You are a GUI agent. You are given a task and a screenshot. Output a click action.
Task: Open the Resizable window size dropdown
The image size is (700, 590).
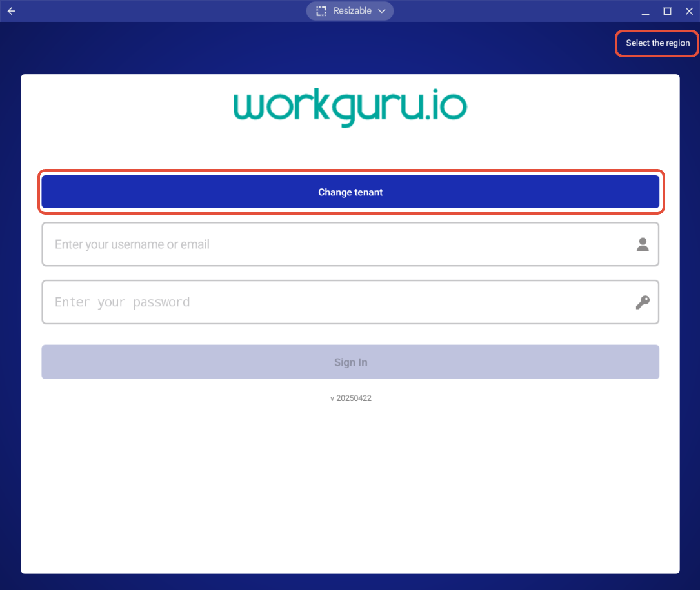350,11
